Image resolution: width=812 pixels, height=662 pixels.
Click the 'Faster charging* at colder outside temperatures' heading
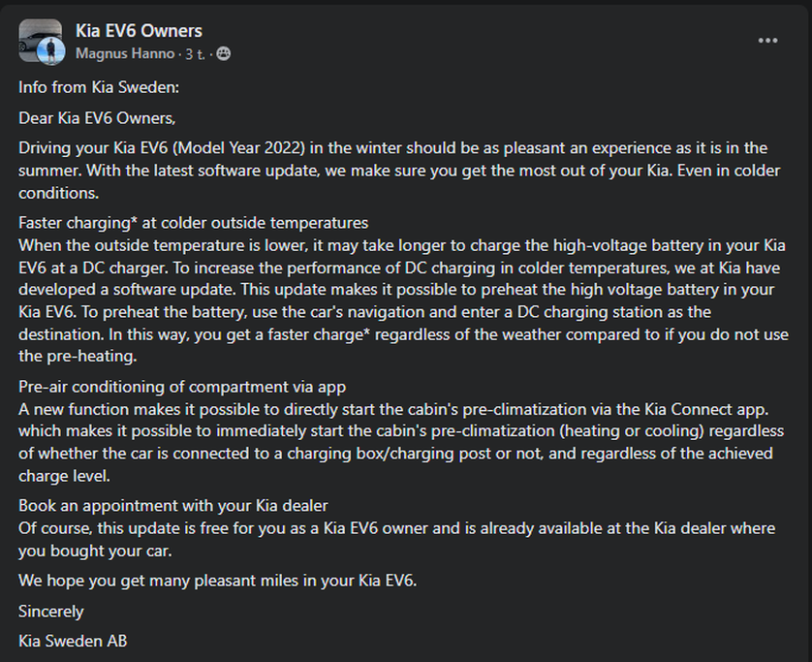193,223
